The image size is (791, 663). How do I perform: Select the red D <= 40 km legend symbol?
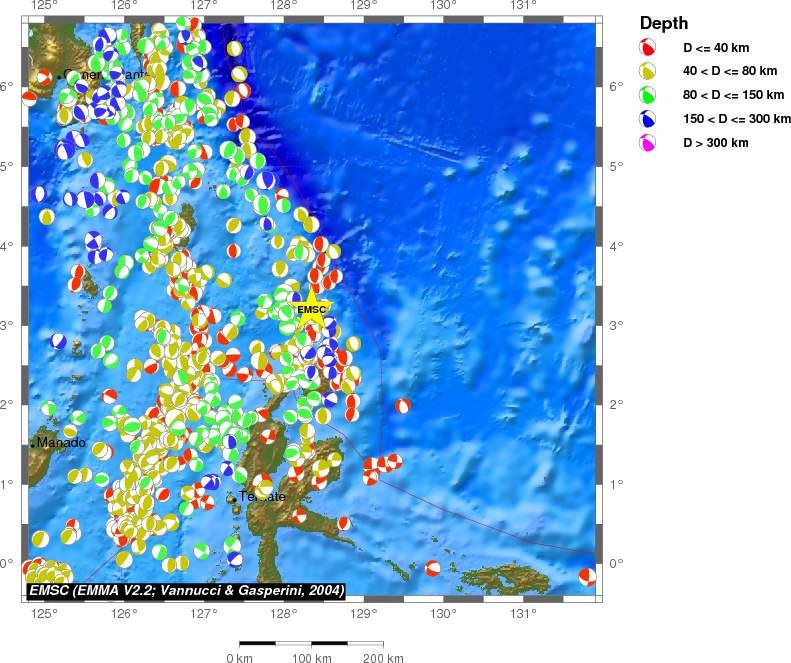648,47
